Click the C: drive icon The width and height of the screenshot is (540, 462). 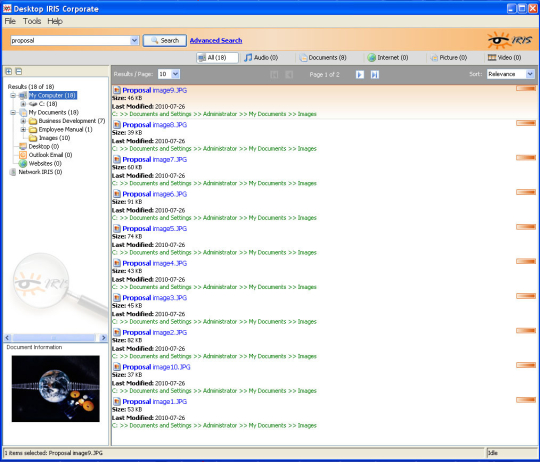[33, 104]
